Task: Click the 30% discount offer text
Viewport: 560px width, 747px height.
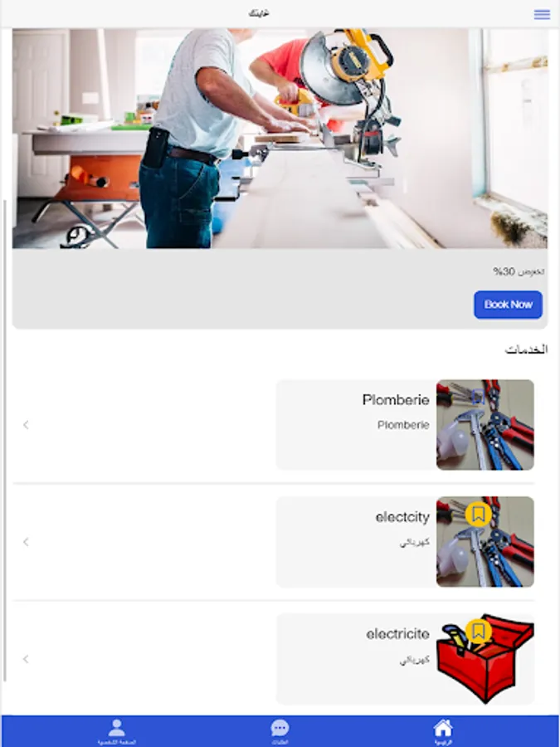Action: click(519, 271)
